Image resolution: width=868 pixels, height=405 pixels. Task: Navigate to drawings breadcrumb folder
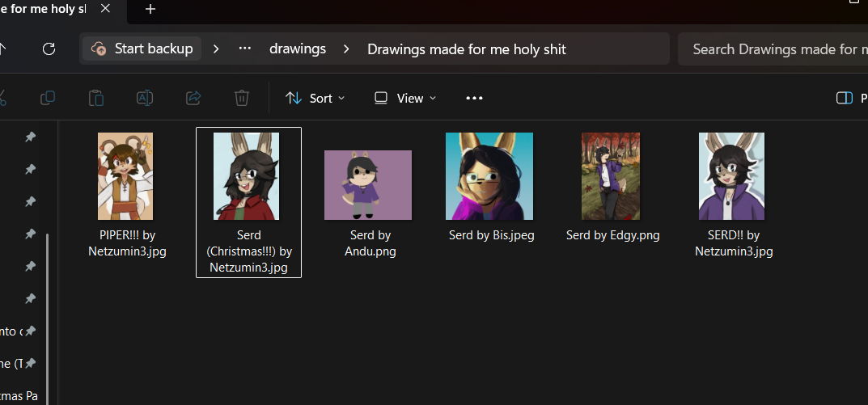(298, 49)
